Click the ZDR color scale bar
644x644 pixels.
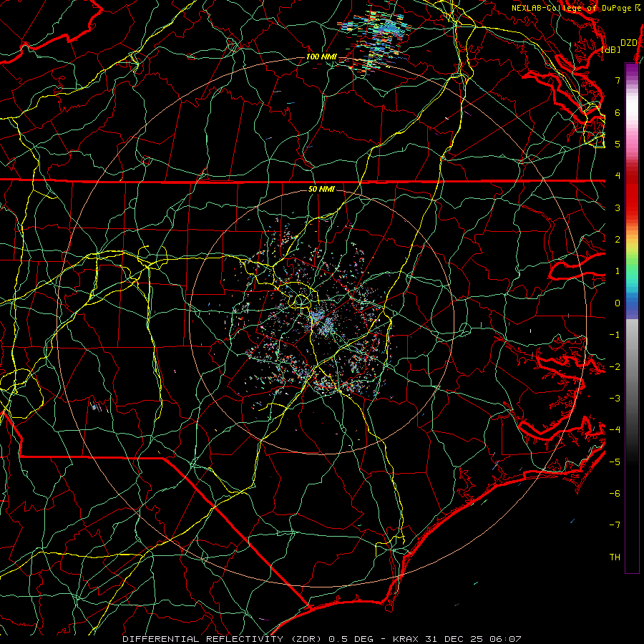[x=632, y=318]
